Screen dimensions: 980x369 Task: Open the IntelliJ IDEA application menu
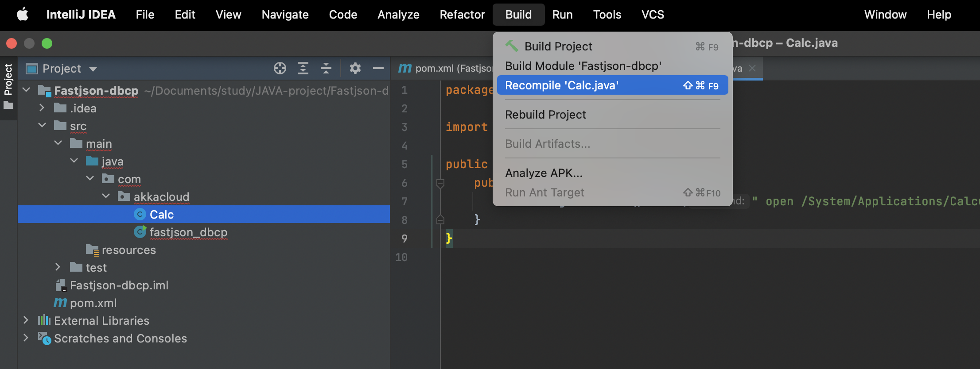[81, 15]
